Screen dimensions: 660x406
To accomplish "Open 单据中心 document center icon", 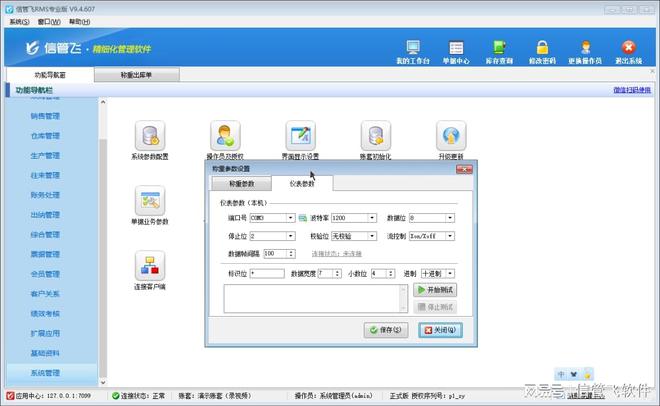I will (x=456, y=48).
